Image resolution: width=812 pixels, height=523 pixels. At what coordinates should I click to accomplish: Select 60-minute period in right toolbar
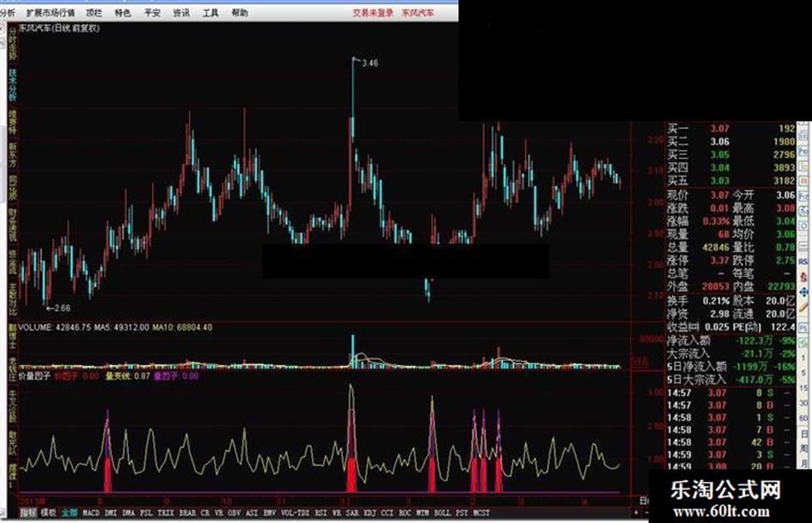point(803,417)
